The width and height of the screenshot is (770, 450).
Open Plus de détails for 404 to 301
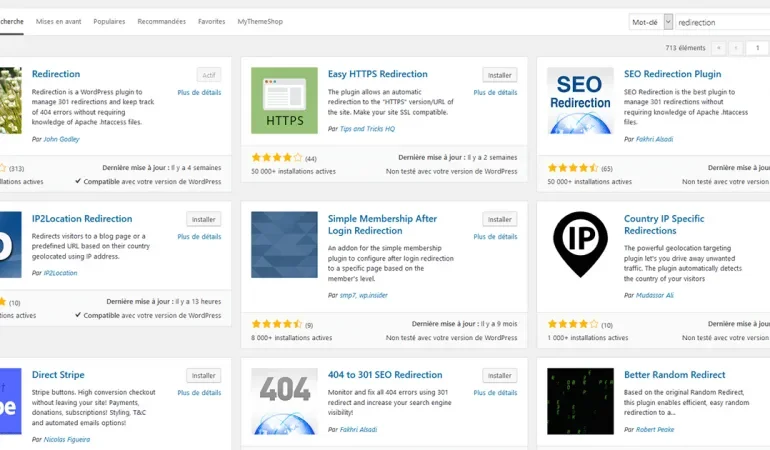[x=495, y=393]
